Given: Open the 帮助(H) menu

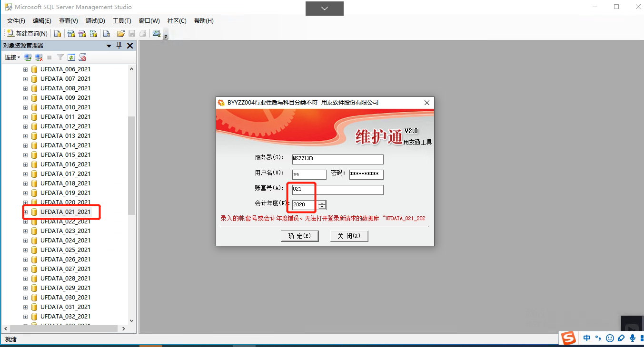Looking at the screenshot, I should point(204,21).
